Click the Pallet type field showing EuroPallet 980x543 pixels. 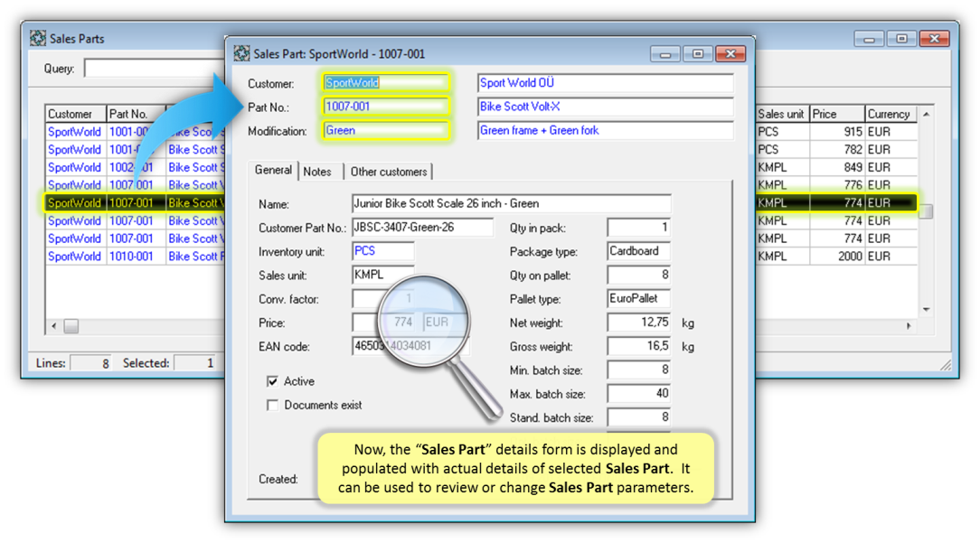(x=639, y=299)
